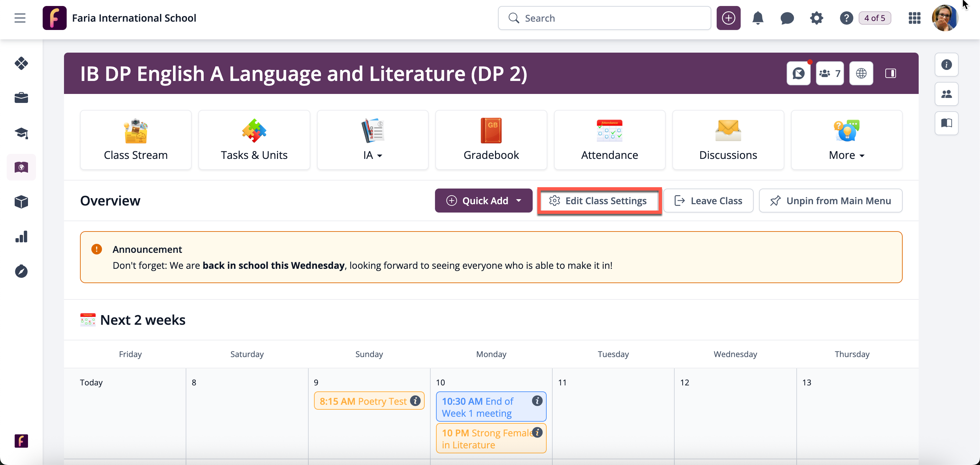Open the Gradebook tab
Image resolution: width=980 pixels, height=465 pixels.
click(x=491, y=140)
